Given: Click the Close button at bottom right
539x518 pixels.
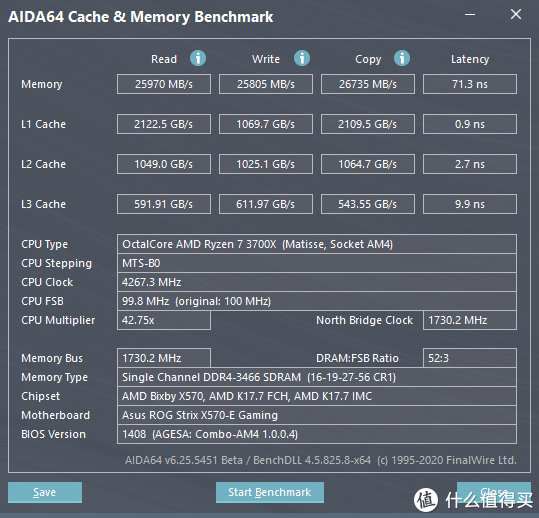Looking at the screenshot, I should (494, 492).
